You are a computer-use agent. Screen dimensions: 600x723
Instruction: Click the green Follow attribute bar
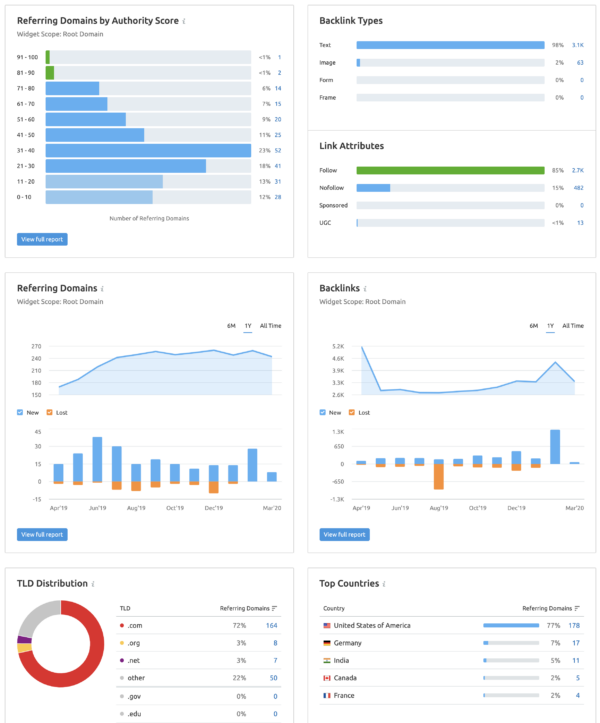pyautogui.click(x=450, y=171)
